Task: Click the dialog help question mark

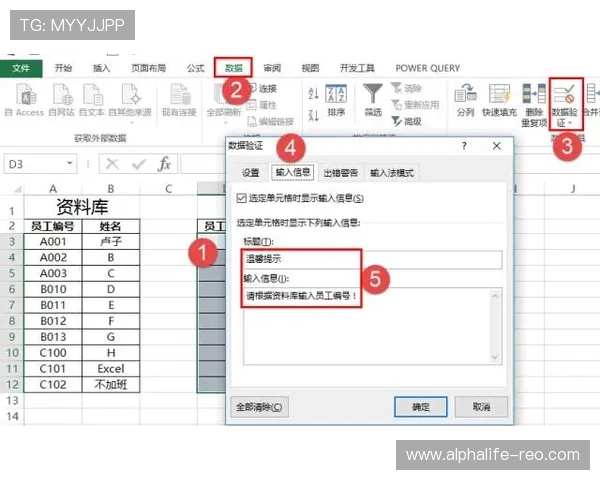Action: (x=464, y=146)
